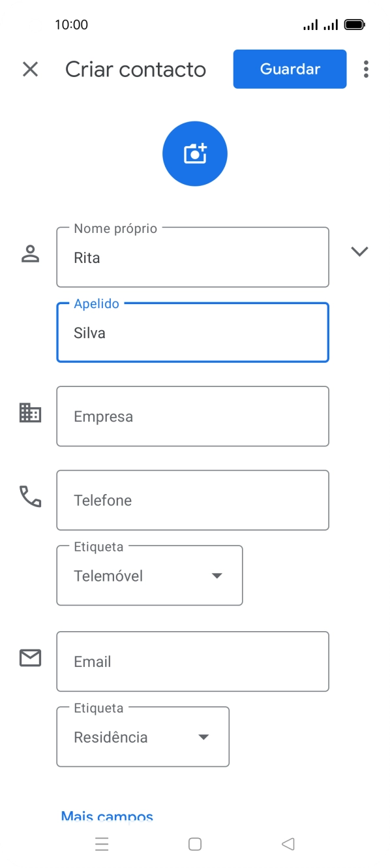Viewport: 390px width, 868px height.
Task: Tap the home circle navigation button
Action: pyautogui.click(x=194, y=844)
